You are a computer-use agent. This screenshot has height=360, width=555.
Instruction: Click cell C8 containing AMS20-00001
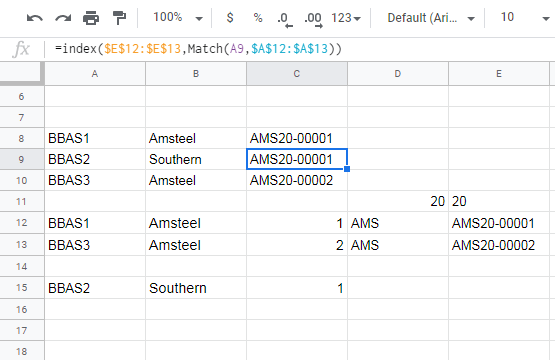pyautogui.click(x=297, y=138)
